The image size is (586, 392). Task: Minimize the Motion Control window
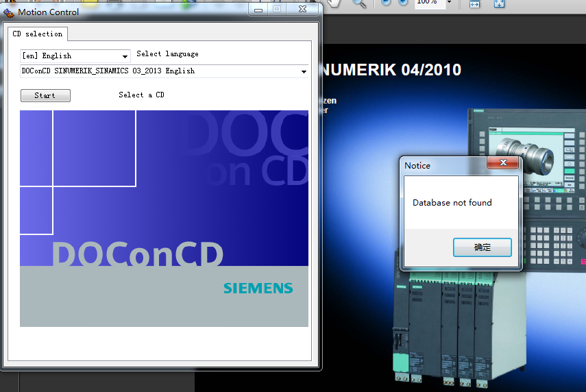[258, 10]
